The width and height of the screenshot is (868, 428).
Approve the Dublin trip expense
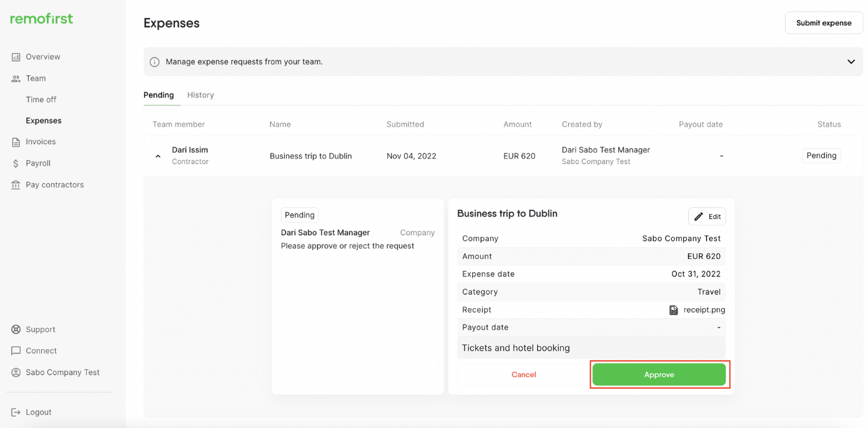659,375
